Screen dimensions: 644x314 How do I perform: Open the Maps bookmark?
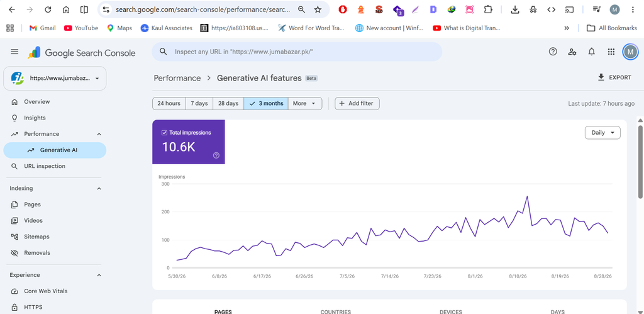[x=119, y=28]
